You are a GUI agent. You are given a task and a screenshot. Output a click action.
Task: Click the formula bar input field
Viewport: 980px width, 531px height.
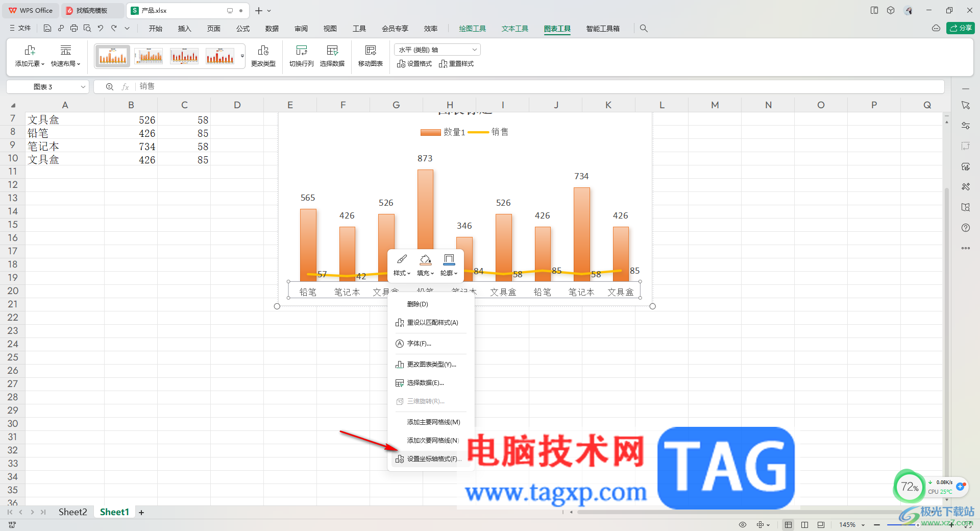tap(540, 87)
